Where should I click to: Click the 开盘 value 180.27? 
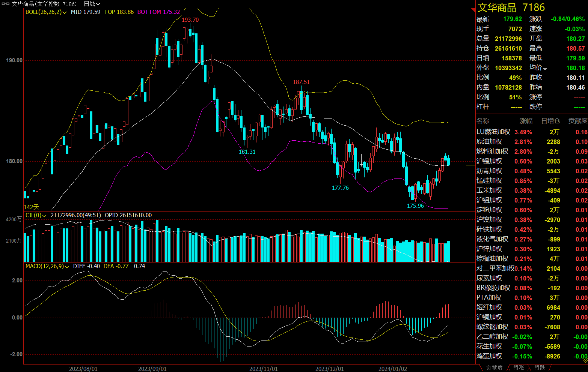tap(576, 39)
